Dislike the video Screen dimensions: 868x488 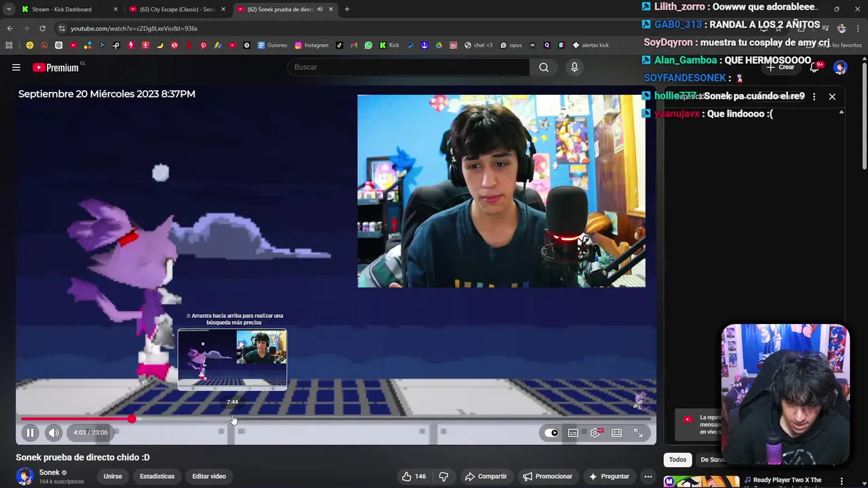click(x=443, y=476)
